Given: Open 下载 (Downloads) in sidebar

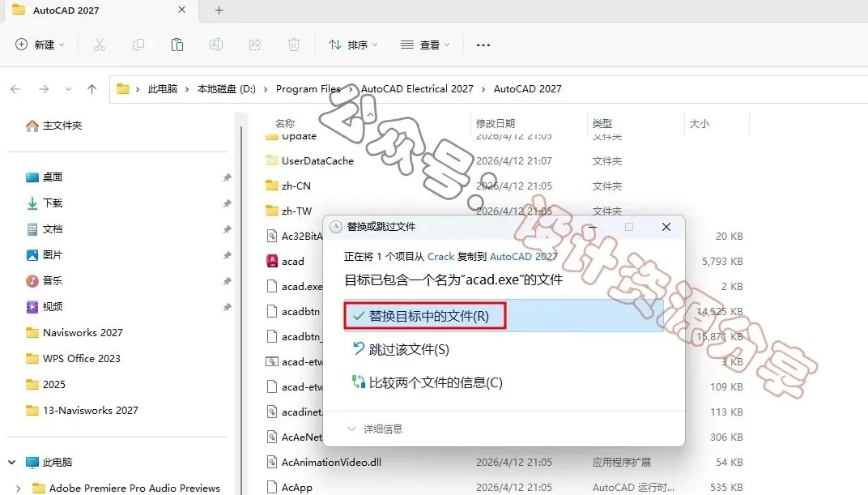Looking at the screenshot, I should coord(45,203).
